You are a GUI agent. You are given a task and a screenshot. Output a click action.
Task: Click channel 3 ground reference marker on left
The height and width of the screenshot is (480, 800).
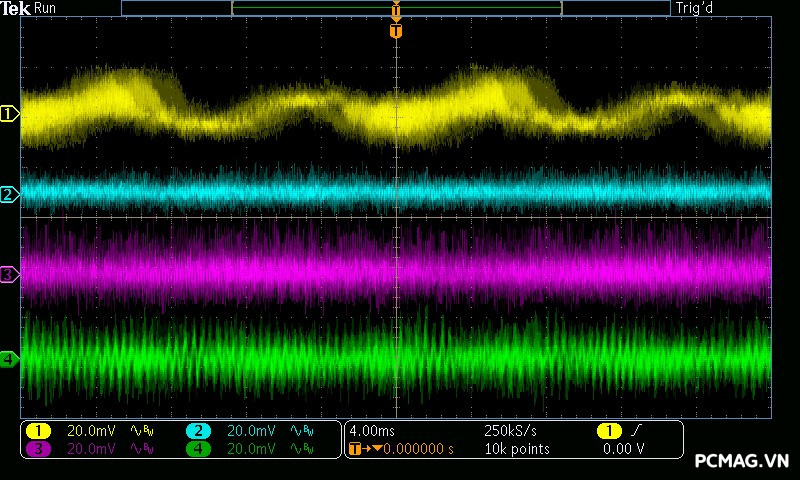9,274
